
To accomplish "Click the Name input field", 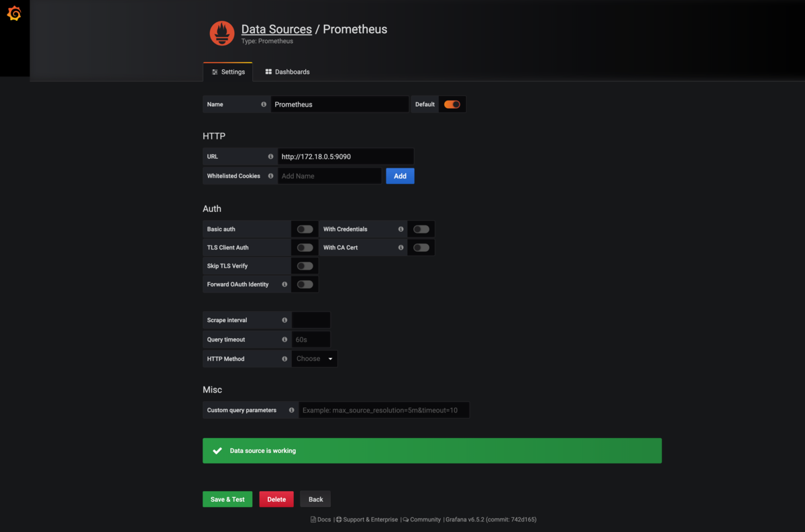I will point(339,105).
